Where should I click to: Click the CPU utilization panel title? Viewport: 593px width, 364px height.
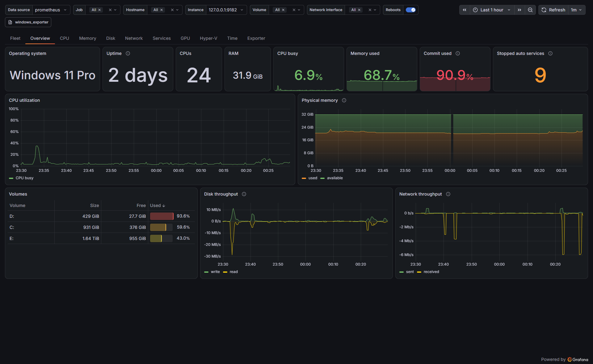pyautogui.click(x=24, y=100)
